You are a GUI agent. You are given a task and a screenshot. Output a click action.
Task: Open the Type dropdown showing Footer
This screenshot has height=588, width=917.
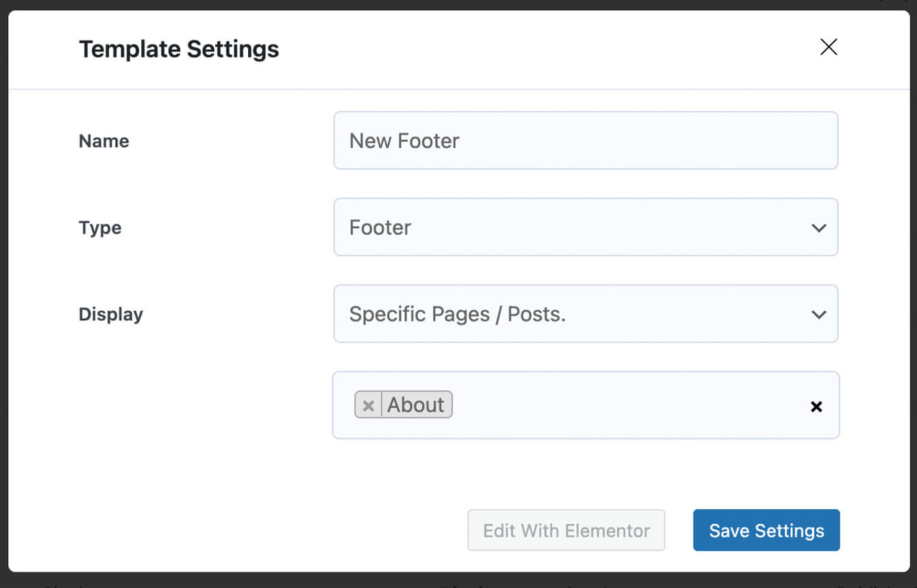(x=585, y=228)
